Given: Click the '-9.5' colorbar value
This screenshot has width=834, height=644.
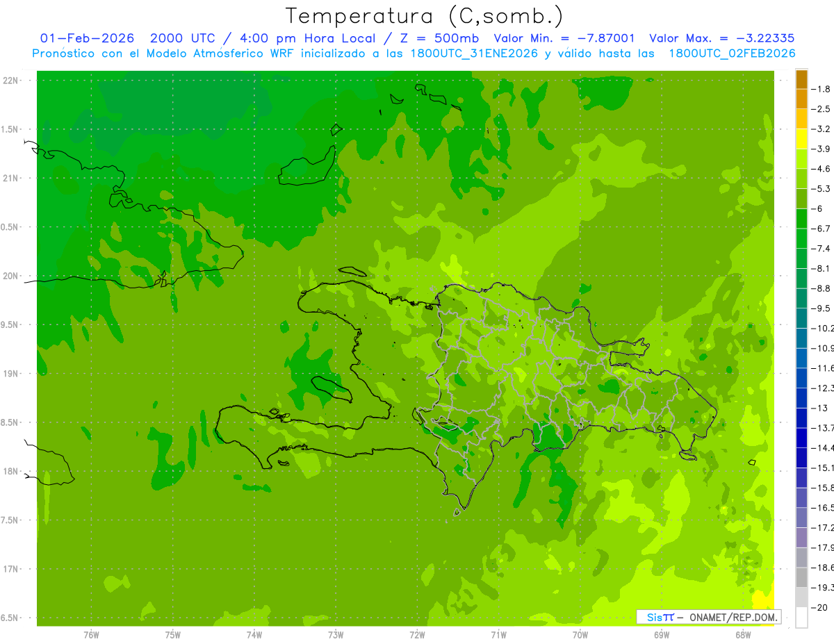Looking at the screenshot, I should 821,308.
